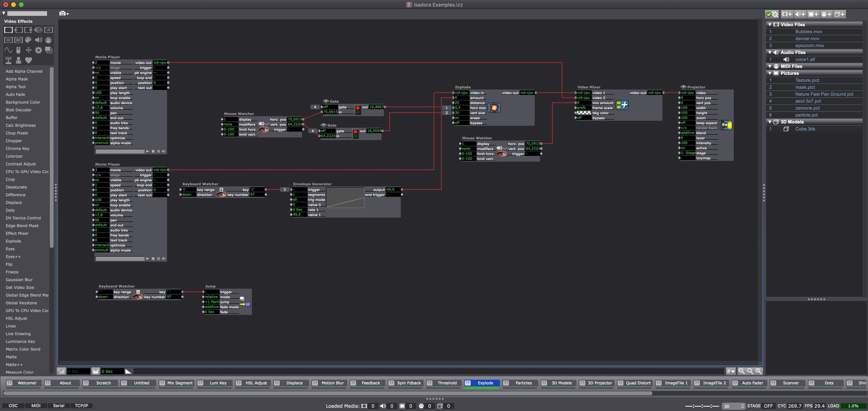Select the divide calculation actor group icon

[x=28, y=50]
